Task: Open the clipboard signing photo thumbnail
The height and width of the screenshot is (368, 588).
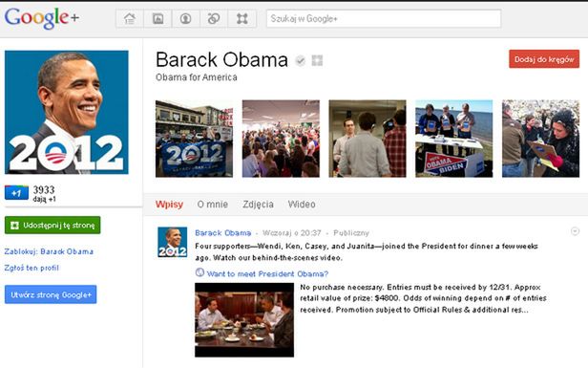Action: [540, 139]
